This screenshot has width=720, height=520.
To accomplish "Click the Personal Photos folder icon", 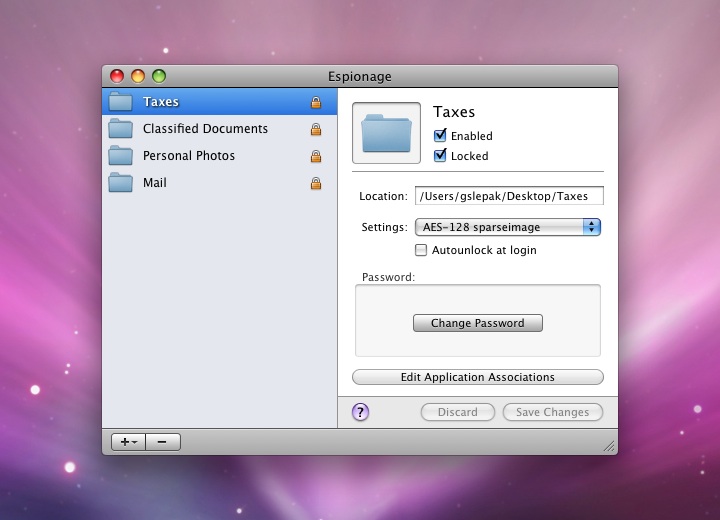I will pyautogui.click(x=121, y=156).
